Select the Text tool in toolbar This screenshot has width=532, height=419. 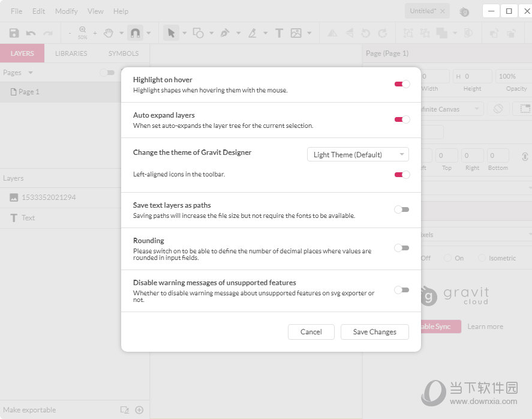[x=279, y=33]
